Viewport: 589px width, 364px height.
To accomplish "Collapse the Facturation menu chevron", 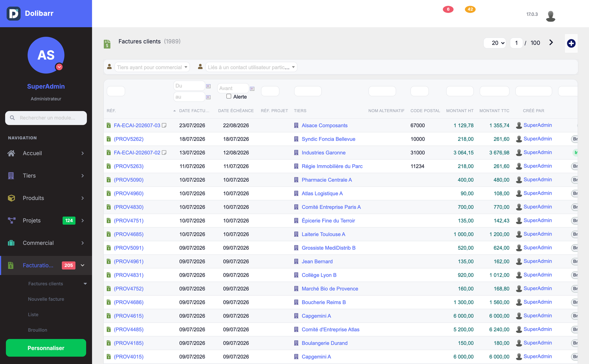I will (x=83, y=265).
